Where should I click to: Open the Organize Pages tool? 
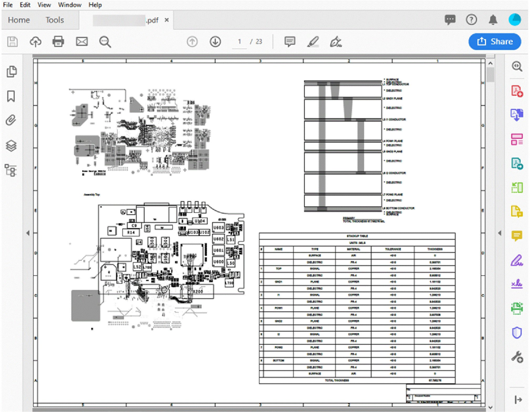point(517,139)
